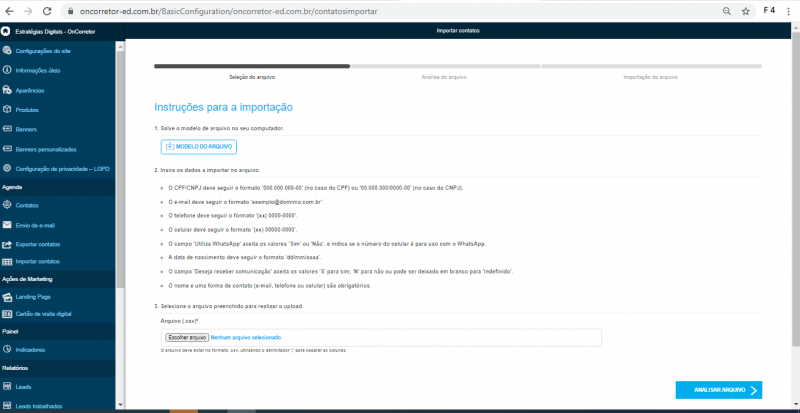800x413 pixels.
Task: Click the browser address bar URL
Action: [229, 11]
